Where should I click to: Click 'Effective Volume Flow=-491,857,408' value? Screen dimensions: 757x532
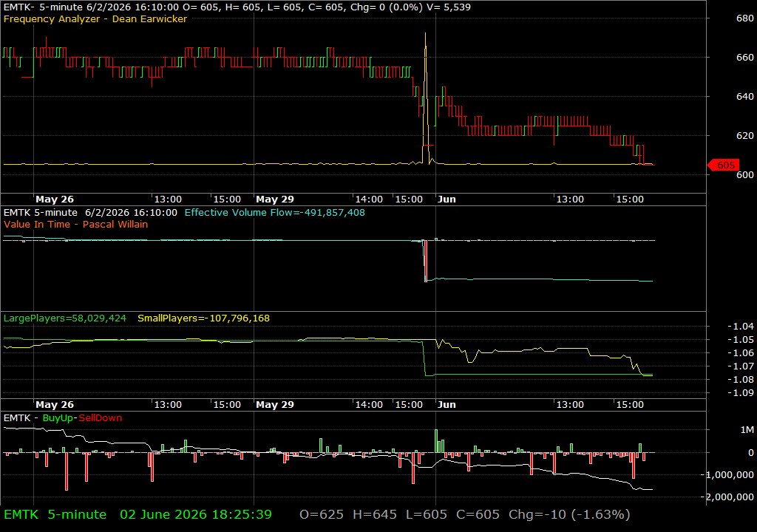[275, 212]
